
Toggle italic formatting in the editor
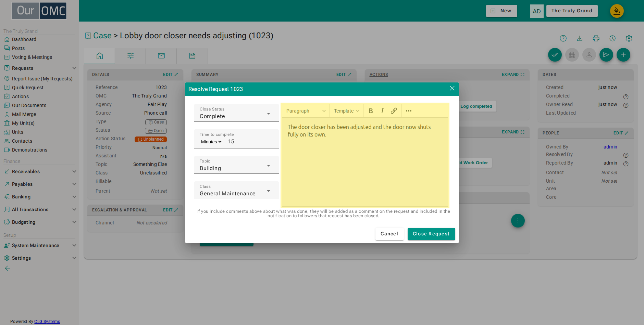(382, 111)
